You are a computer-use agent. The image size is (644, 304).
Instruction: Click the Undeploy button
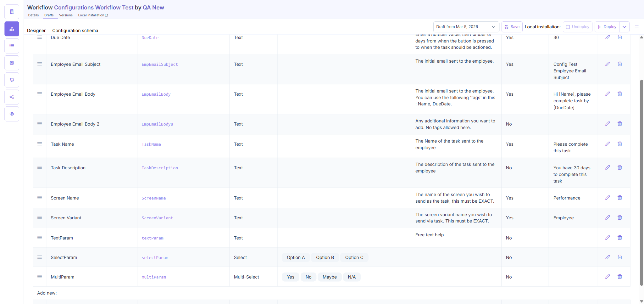578,27
